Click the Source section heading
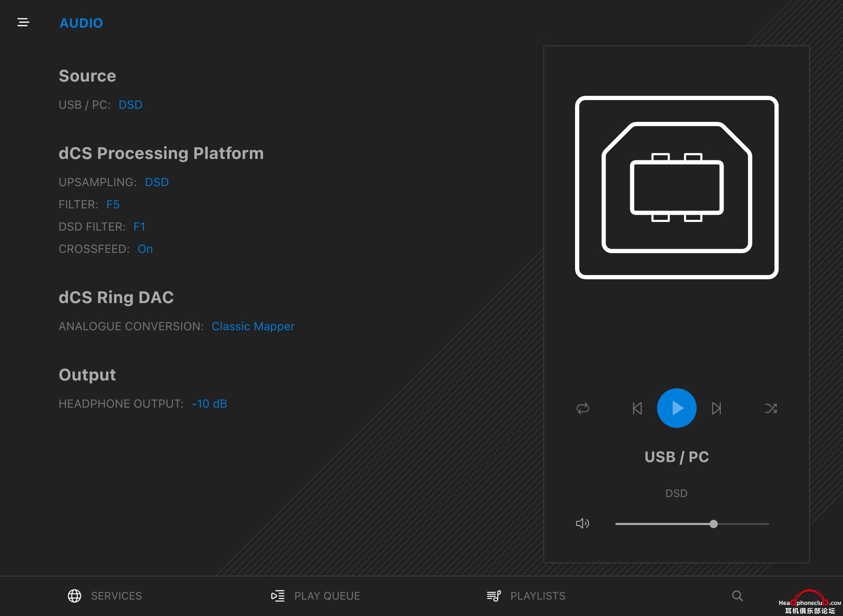The image size is (843, 616). [87, 76]
